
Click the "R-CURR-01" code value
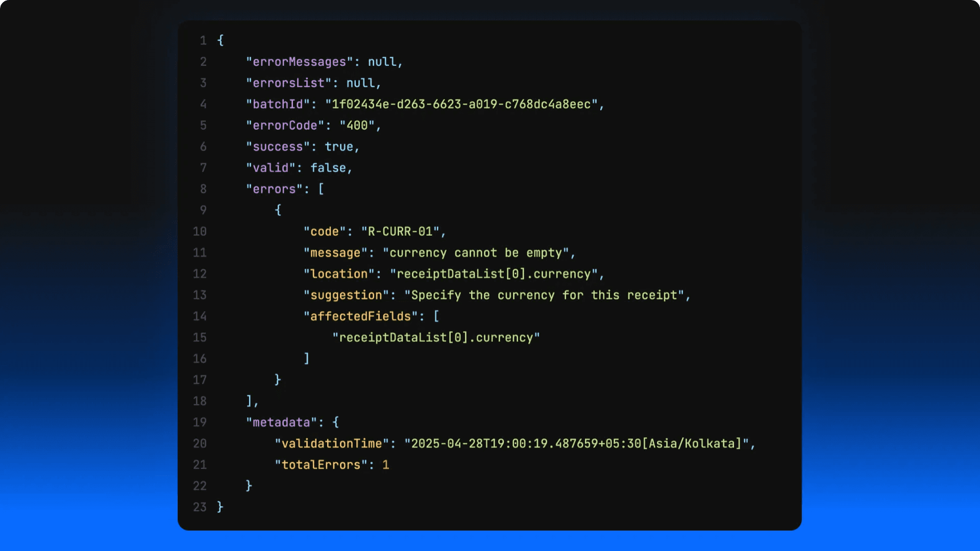point(400,232)
